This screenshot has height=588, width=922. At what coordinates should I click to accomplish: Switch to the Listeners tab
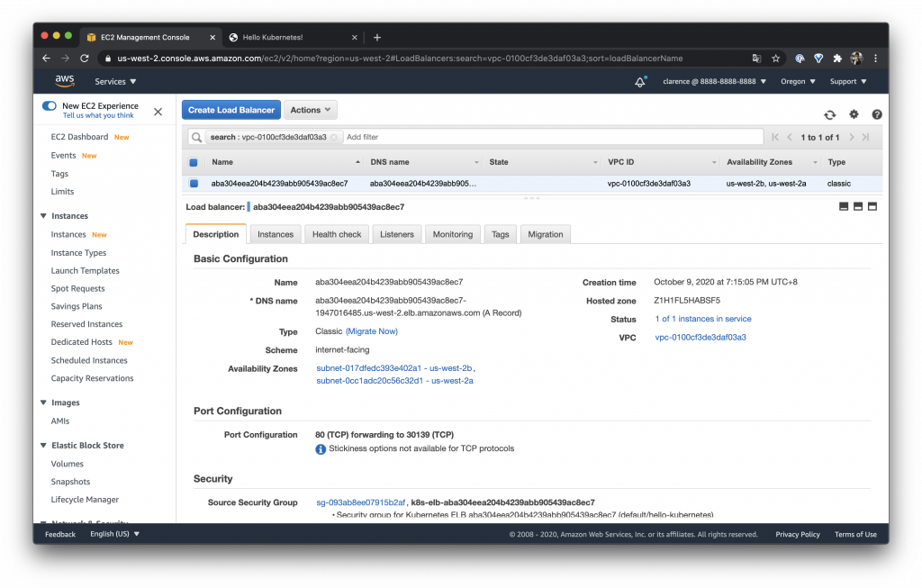tap(397, 234)
